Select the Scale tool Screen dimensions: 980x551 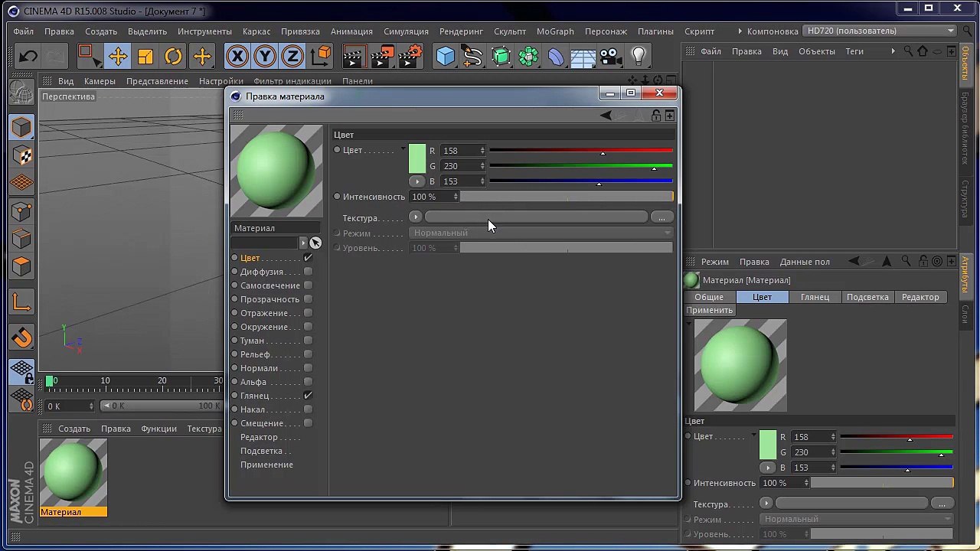click(x=145, y=56)
